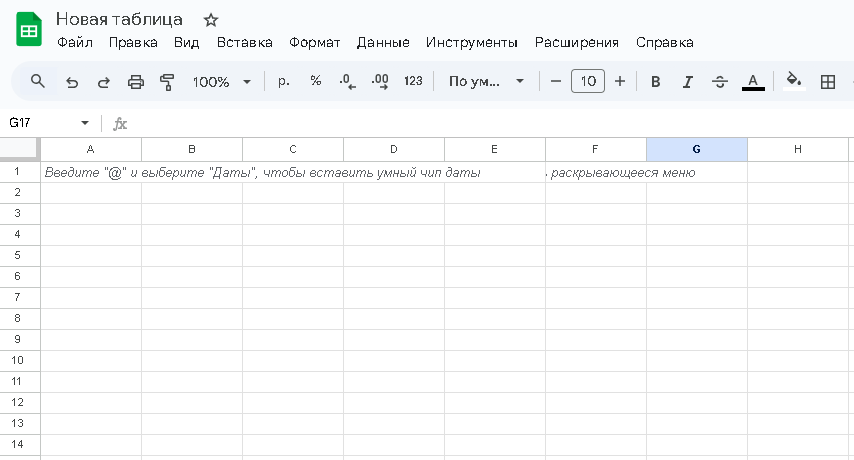The width and height of the screenshot is (854, 460).
Task: Click the formula bar input area
Action: coord(490,124)
